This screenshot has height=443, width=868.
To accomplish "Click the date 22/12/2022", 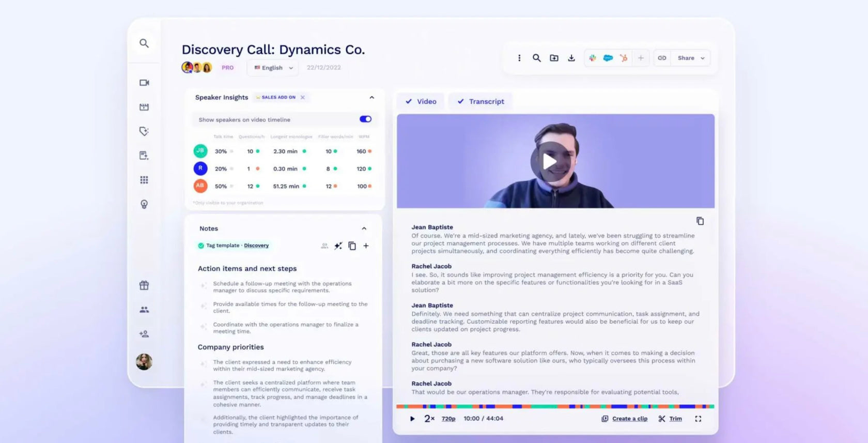I will click(324, 68).
